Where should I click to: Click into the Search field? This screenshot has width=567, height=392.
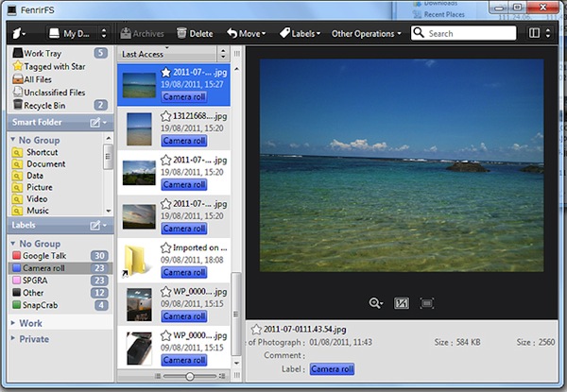coord(464,33)
